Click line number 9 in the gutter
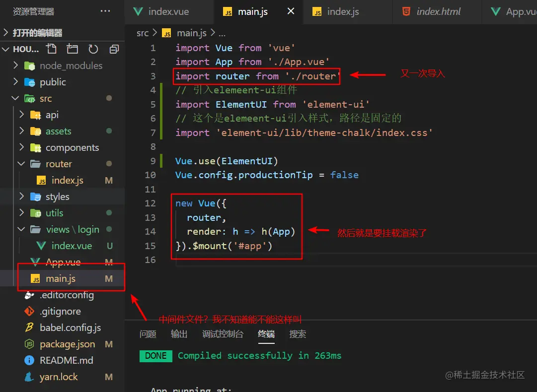Image resolution: width=537 pixels, height=392 pixels. tap(153, 161)
